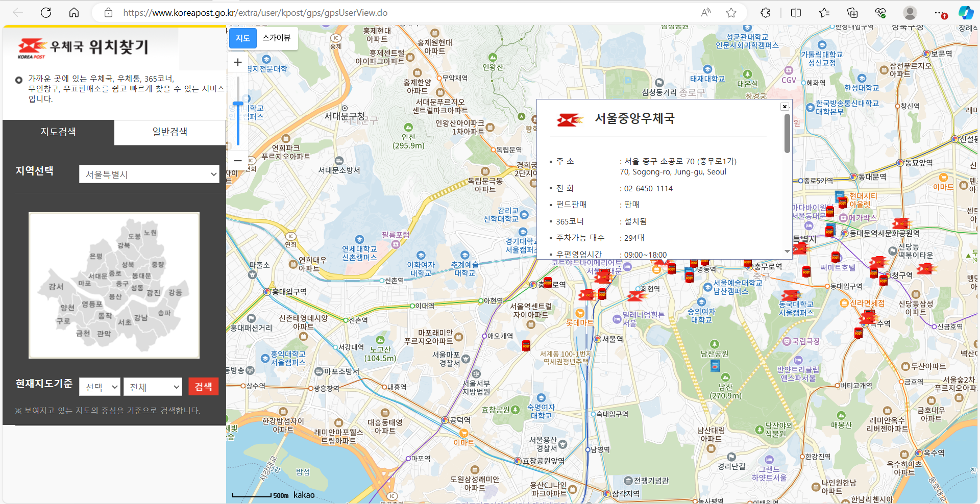This screenshot has width=980, height=504.
Task: Click the 서울중앙우체국 popup title
Action: pyautogui.click(x=634, y=118)
